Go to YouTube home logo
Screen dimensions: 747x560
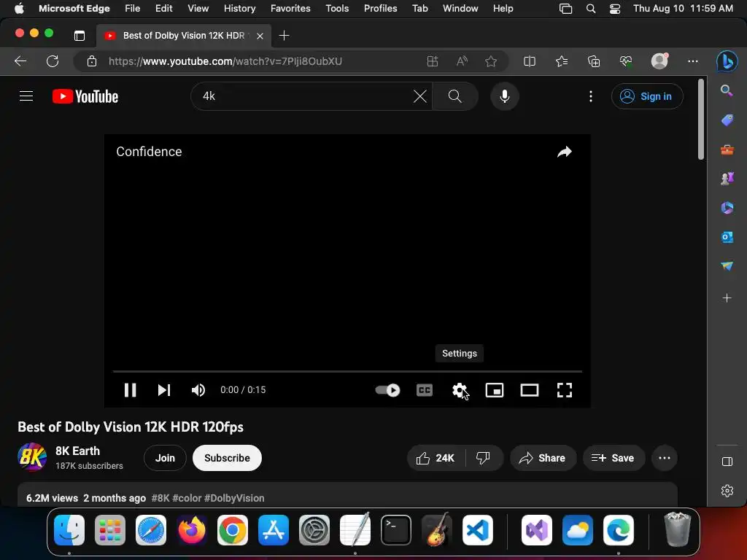click(85, 96)
